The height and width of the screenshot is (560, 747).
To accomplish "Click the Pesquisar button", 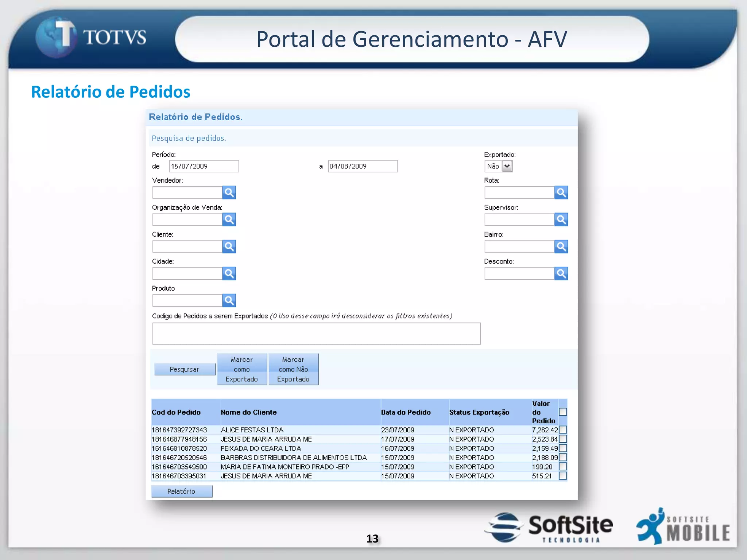I will click(185, 369).
